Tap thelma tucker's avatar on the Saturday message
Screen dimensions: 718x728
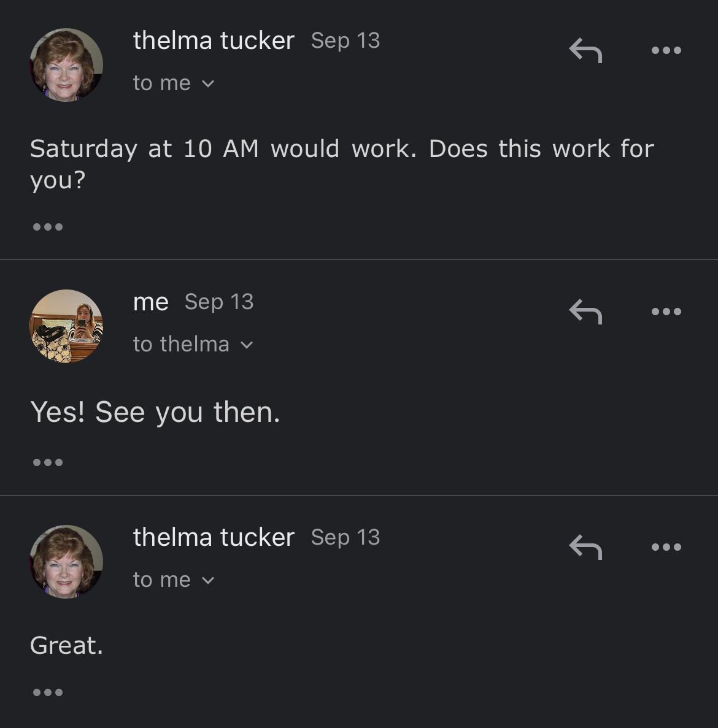(66, 65)
